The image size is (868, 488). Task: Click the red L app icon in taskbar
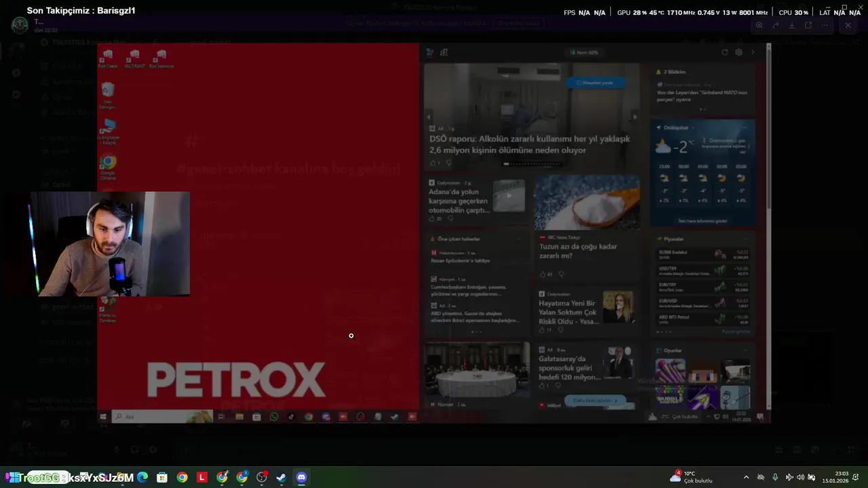coord(202,477)
